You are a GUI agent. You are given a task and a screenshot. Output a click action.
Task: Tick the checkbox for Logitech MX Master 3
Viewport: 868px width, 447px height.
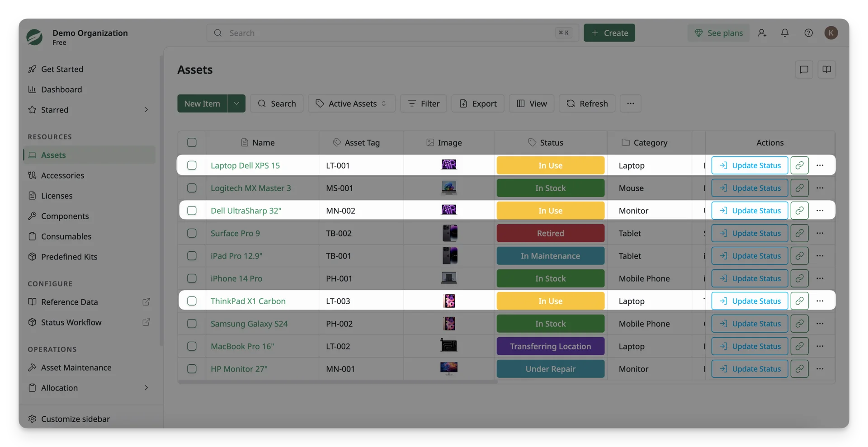pyautogui.click(x=192, y=188)
